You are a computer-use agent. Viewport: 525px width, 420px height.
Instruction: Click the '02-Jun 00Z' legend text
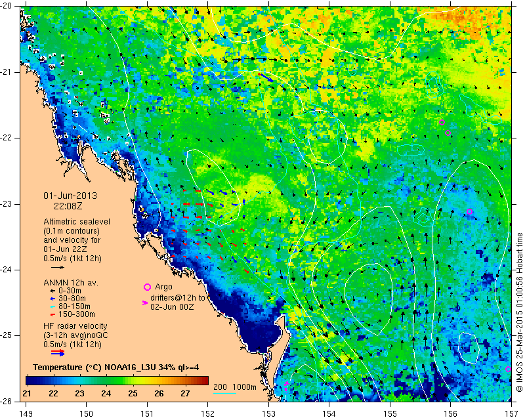coord(172,306)
